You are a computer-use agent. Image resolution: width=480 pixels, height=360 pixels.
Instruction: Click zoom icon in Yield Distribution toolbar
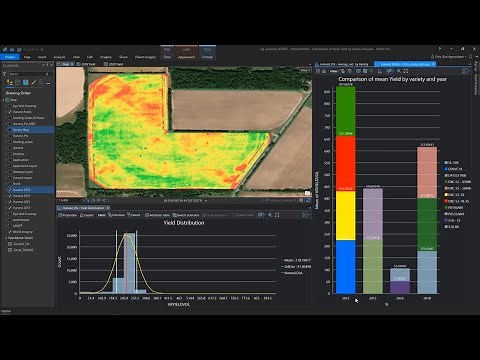(270, 215)
